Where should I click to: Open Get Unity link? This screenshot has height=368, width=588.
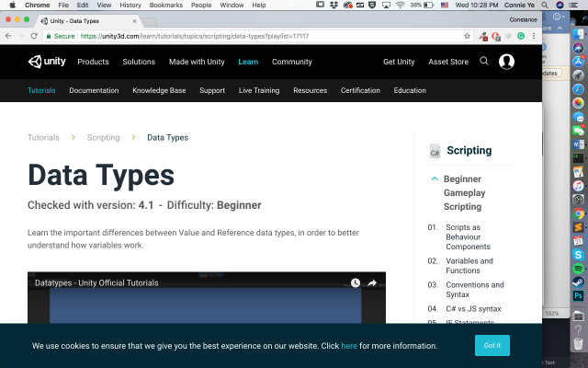click(399, 62)
